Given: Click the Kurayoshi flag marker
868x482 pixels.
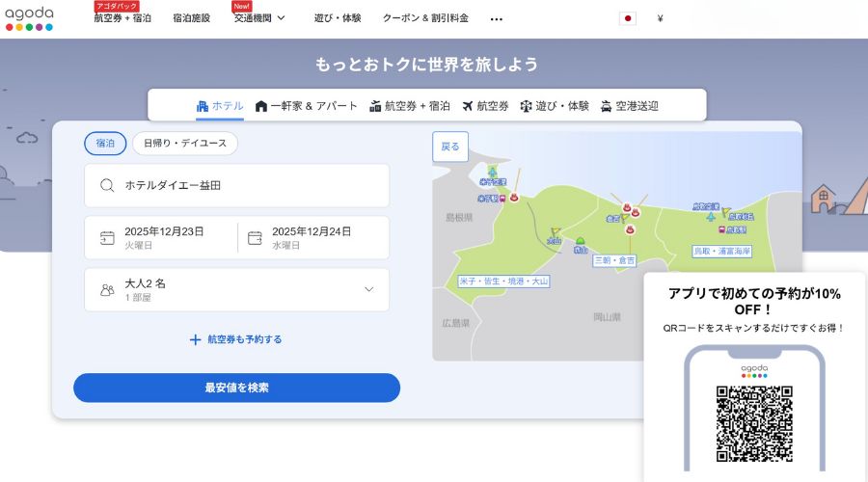Looking at the screenshot, I should tap(624, 218).
